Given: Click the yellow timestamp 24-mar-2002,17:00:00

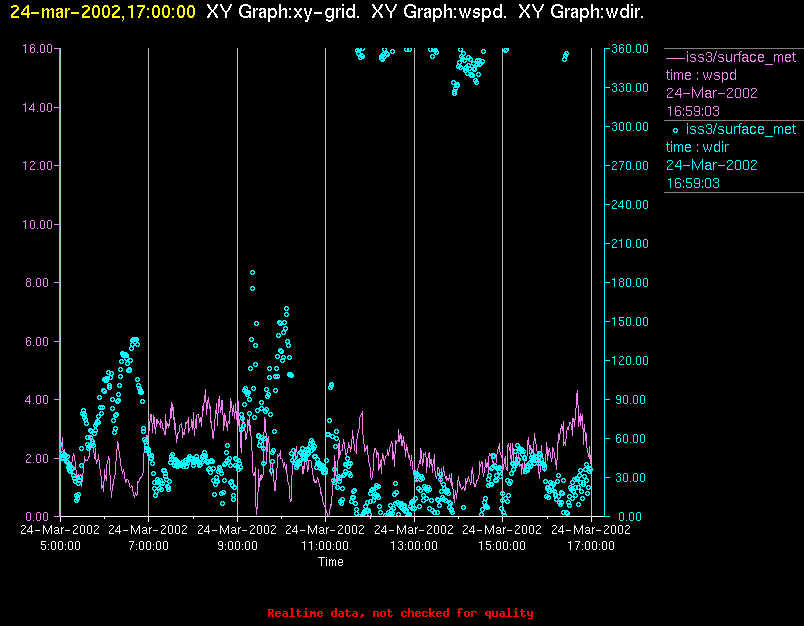Looking at the screenshot, I should coord(103,12).
